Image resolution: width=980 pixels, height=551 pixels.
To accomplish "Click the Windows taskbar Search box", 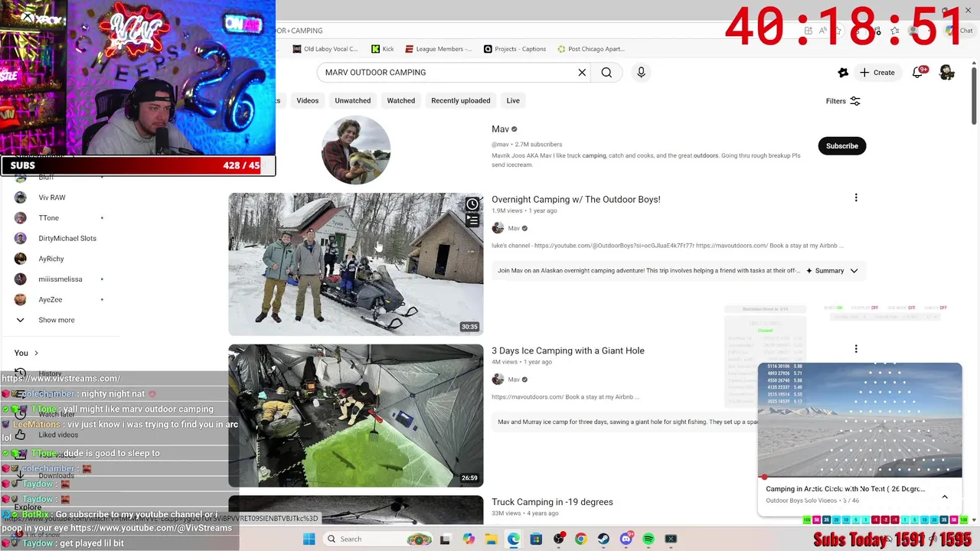I will [x=375, y=539].
